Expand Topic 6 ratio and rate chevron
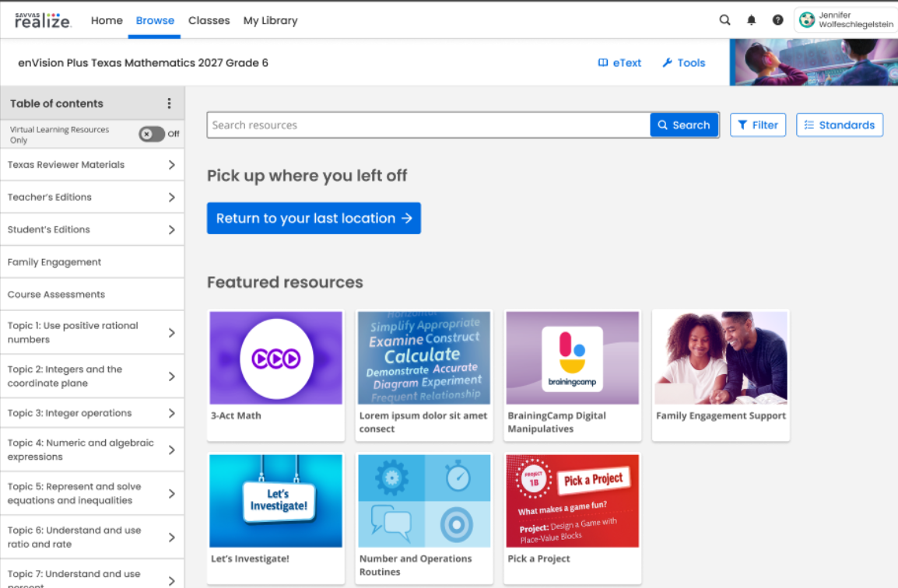Screen dimensions: 898x588 pos(171,537)
